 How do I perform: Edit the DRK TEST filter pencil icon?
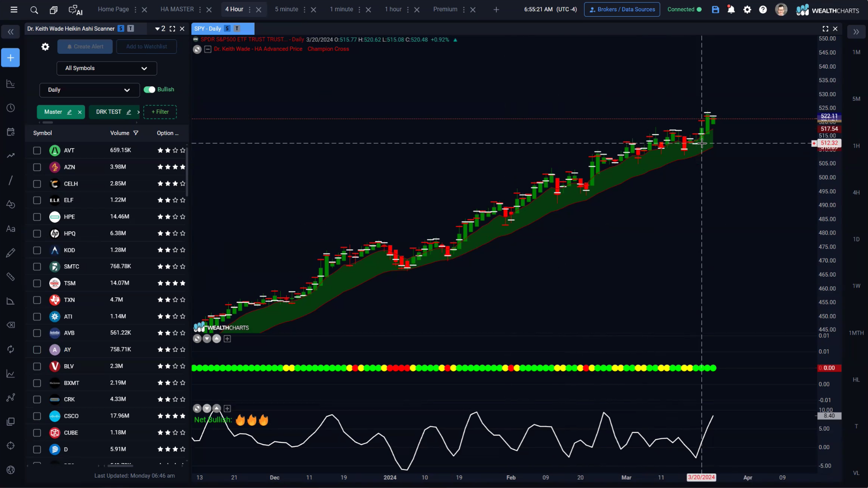[128, 112]
